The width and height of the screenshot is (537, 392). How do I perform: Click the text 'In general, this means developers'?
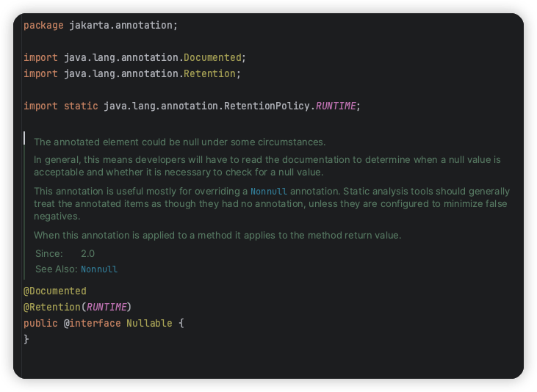(267, 166)
